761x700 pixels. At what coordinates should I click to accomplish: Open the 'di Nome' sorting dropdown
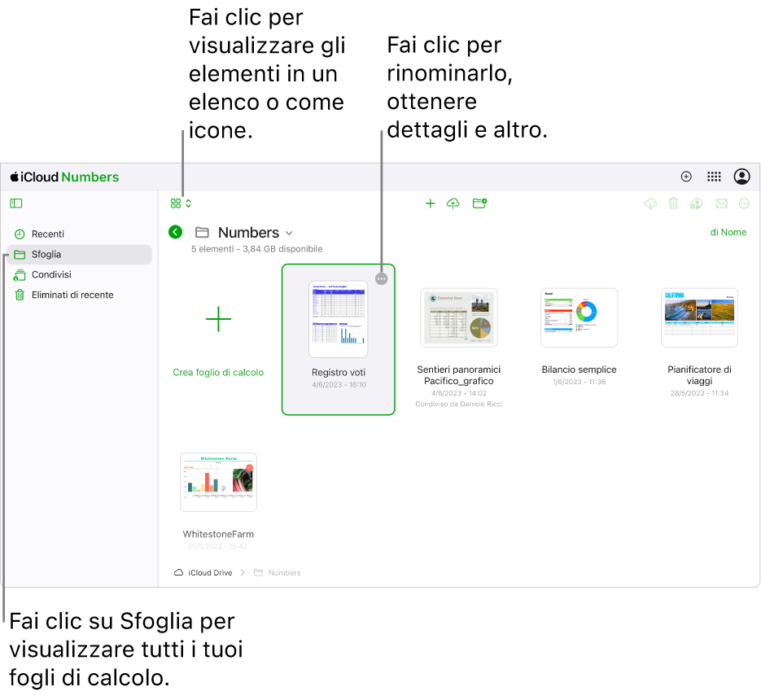pos(728,232)
